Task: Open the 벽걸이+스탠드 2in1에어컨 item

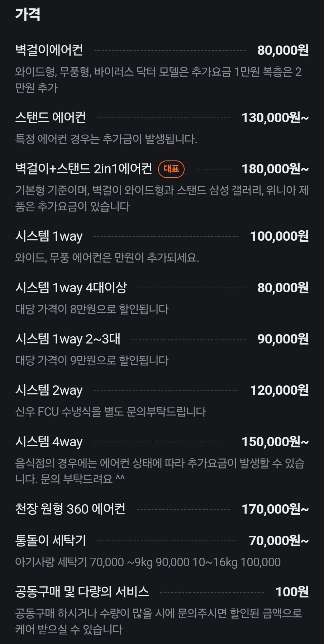Action: coord(84,168)
